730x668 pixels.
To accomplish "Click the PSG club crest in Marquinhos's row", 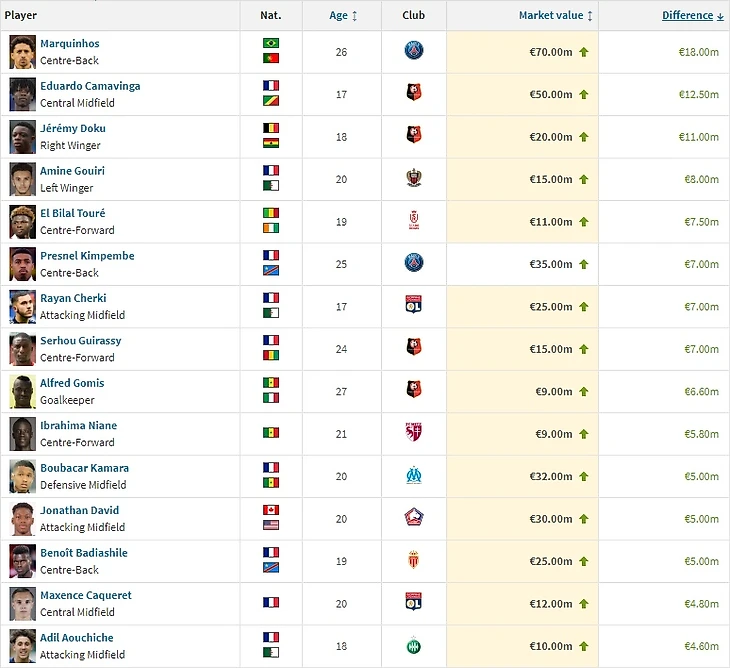I will [414, 52].
